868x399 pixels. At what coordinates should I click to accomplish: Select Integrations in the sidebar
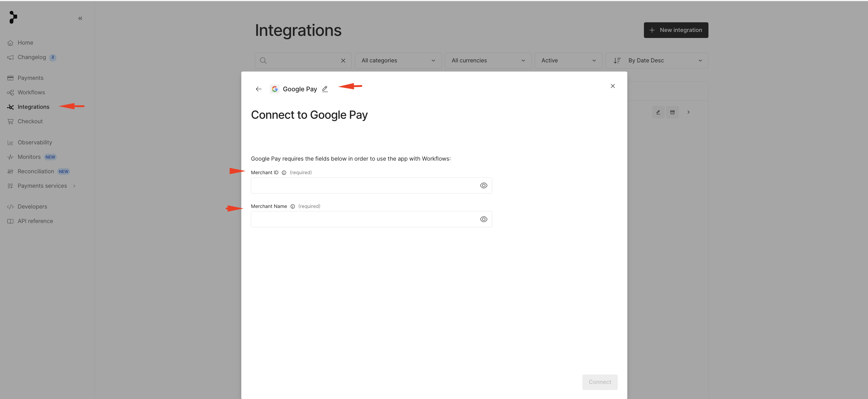(33, 107)
